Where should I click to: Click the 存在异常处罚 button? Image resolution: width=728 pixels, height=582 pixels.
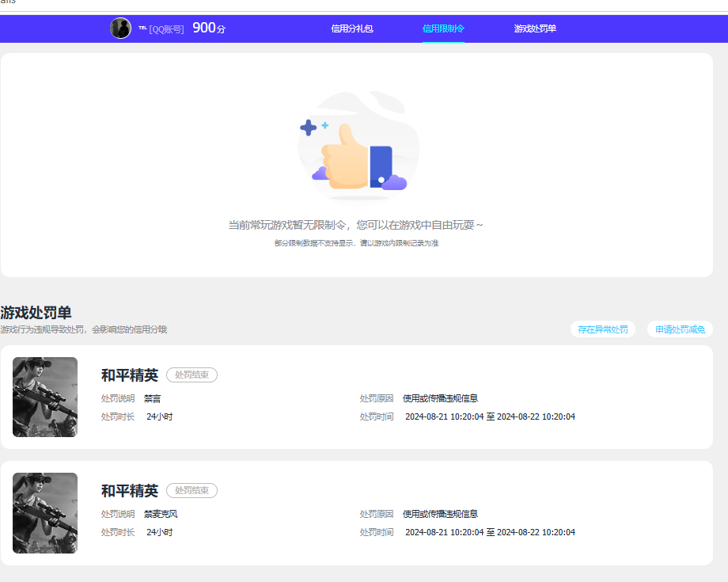[603, 329]
